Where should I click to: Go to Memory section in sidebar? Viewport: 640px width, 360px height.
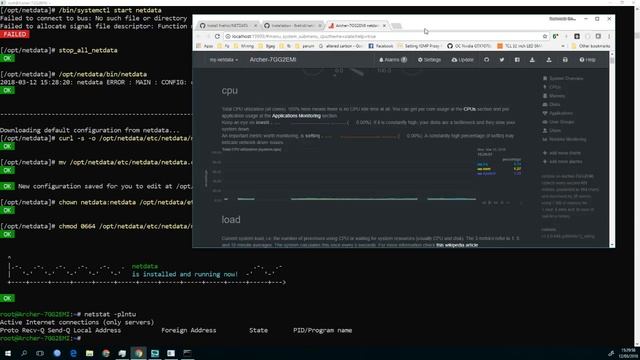[554, 96]
